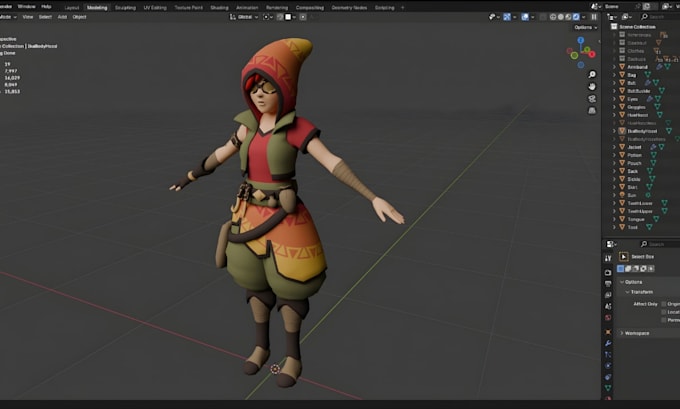Open the Modifiers wrench properties tab
680x409 pixels.
608,344
